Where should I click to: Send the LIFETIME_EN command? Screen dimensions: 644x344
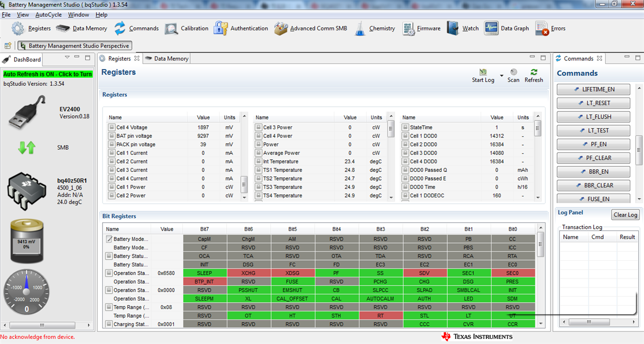pos(593,90)
